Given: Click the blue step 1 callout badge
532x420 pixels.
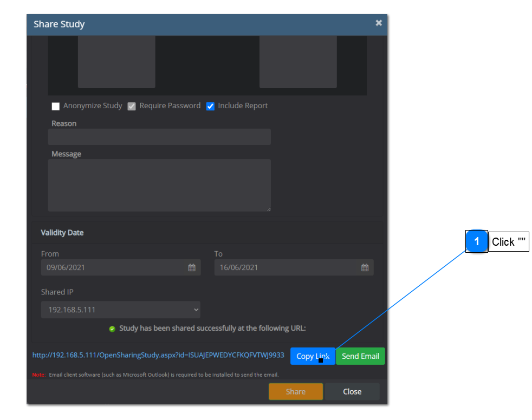Looking at the screenshot, I should (476, 241).
